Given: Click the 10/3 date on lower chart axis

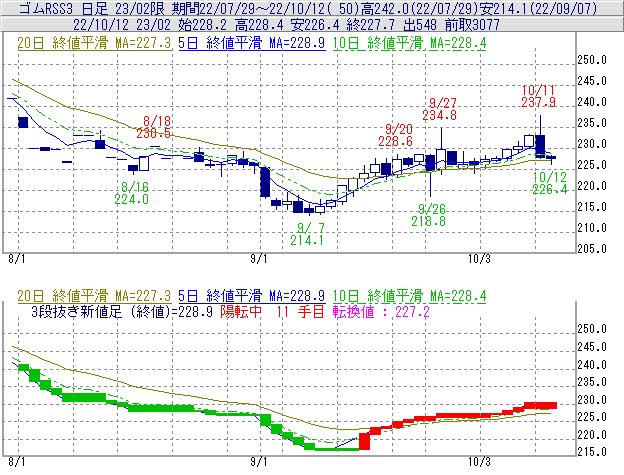Looking at the screenshot, I should (479, 462).
